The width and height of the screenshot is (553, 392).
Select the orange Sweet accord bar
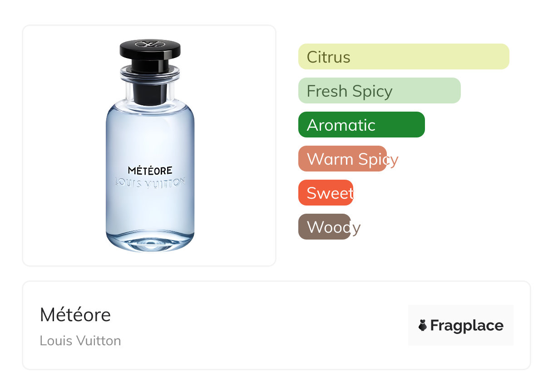pyautogui.click(x=325, y=193)
